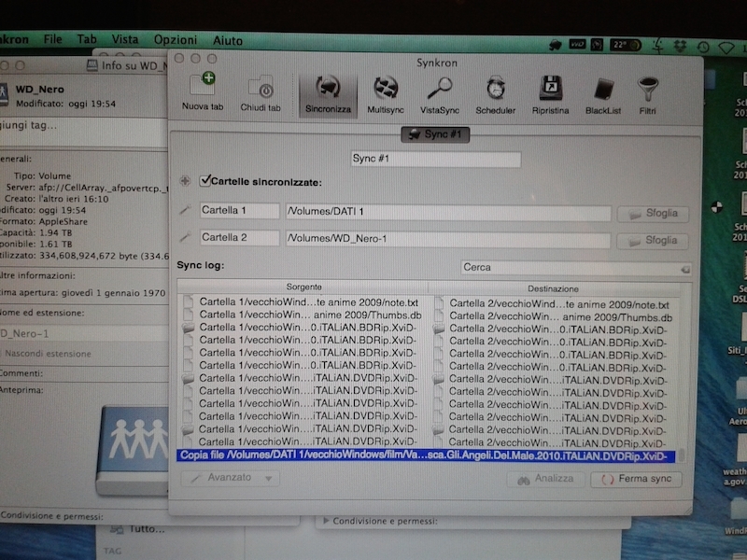Click the edit wand icon beside Cartella 2
747x560 pixels.
coord(185,237)
